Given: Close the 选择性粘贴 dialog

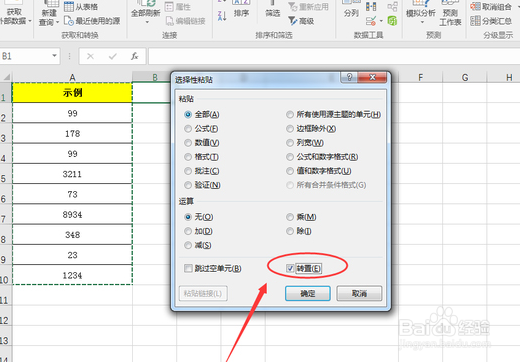Looking at the screenshot, I should 372,78.
